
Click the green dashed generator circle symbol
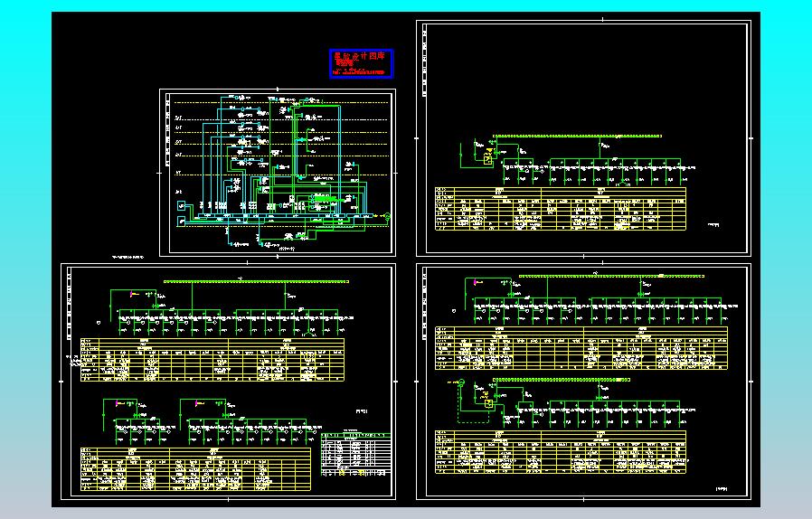(x=461, y=382)
